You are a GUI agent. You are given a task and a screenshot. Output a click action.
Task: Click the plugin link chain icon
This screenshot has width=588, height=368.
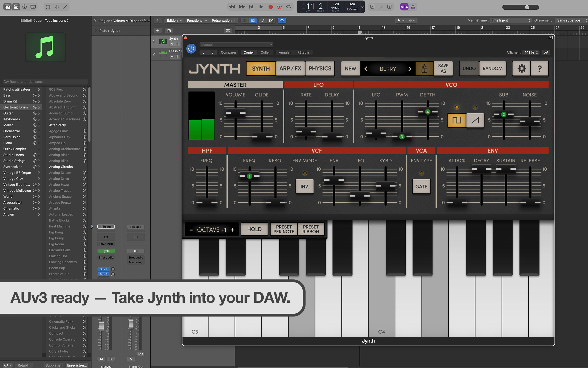pyautogui.click(x=546, y=52)
